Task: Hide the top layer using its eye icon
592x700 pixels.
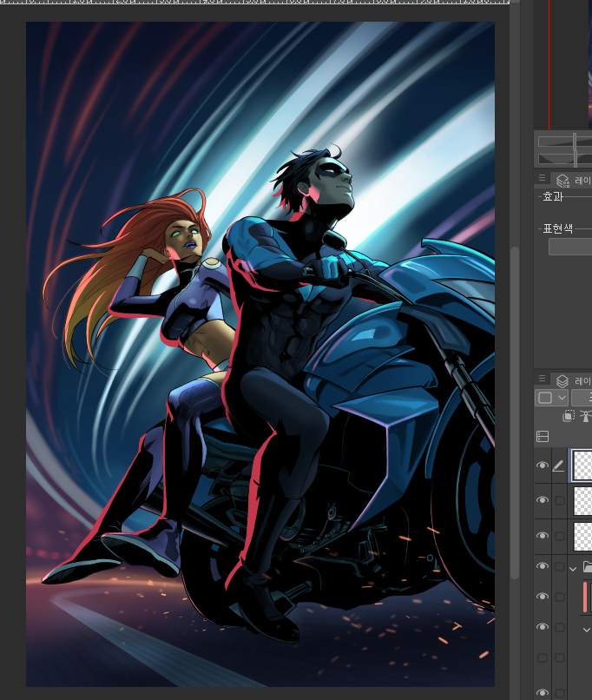Action: 543,466
